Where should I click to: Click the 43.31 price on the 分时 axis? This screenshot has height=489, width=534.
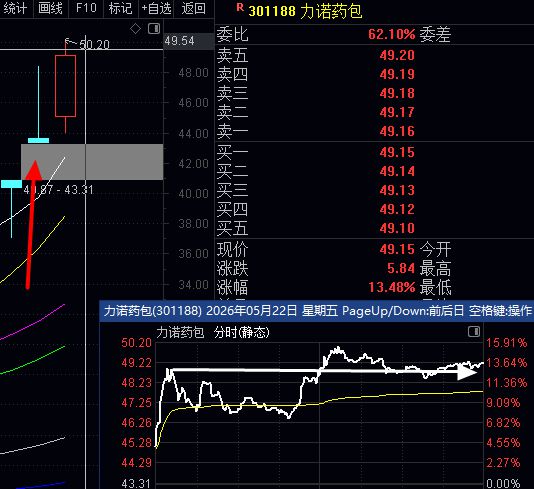pos(136,483)
